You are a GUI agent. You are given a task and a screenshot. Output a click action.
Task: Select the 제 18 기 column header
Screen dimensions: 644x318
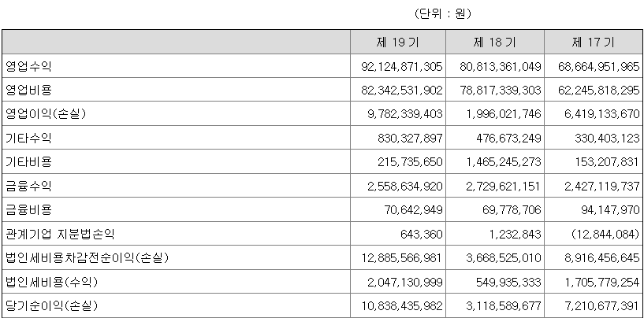click(495, 42)
